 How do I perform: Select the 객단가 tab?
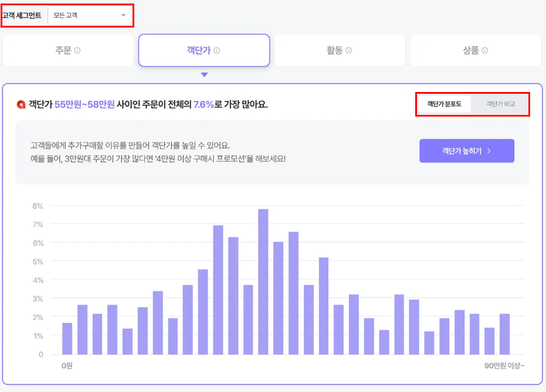pos(204,50)
